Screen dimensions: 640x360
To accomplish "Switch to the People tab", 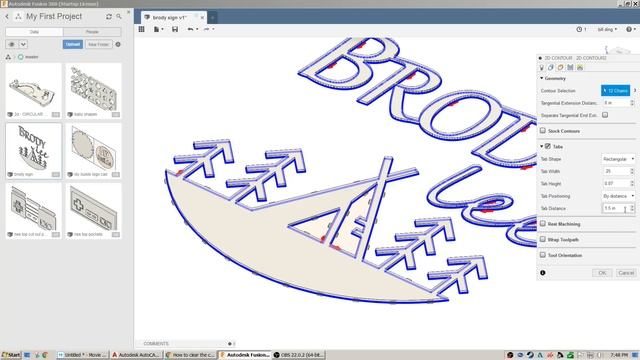I will 92,32.
